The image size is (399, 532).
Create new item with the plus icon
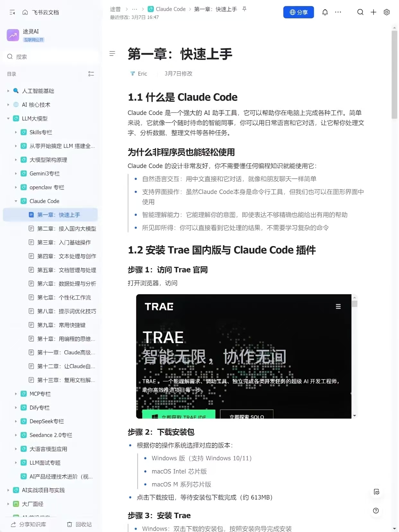[x=373, y=12]
